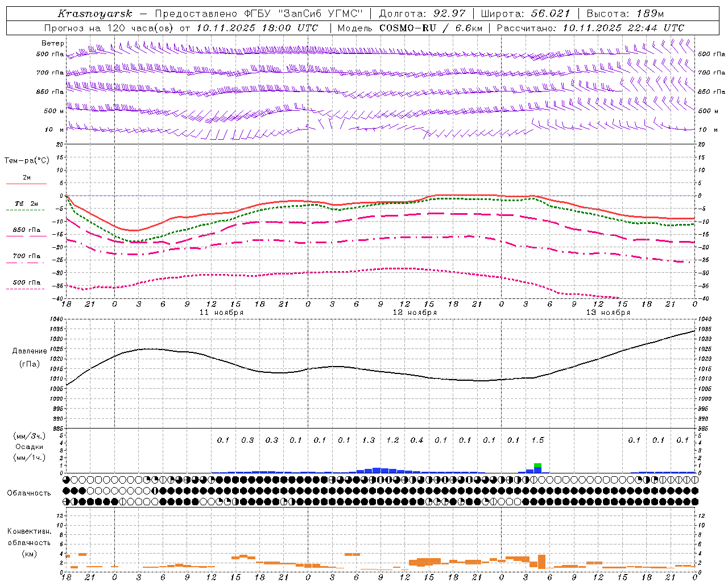The height and width of the screenshot is (582, 728).
Task: Click the 1.3 precipitation amount value
Action: point(369,440)
